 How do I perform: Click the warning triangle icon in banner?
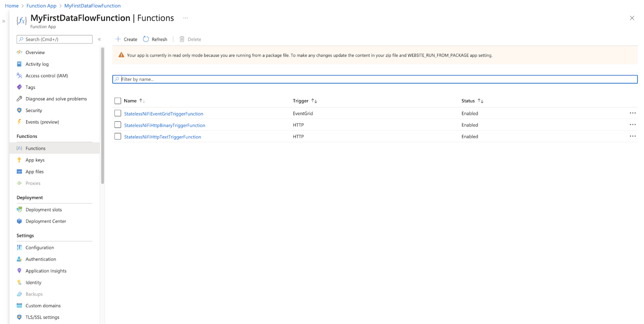tap(121, 55)
